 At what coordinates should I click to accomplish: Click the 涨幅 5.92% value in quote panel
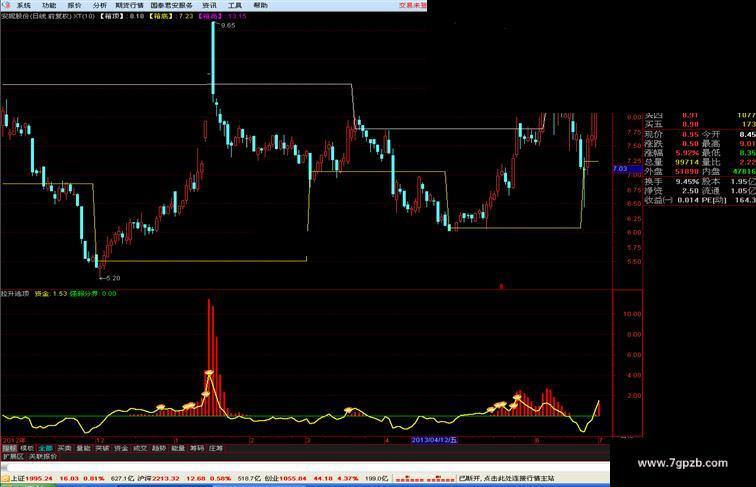[x=687, y=153]
